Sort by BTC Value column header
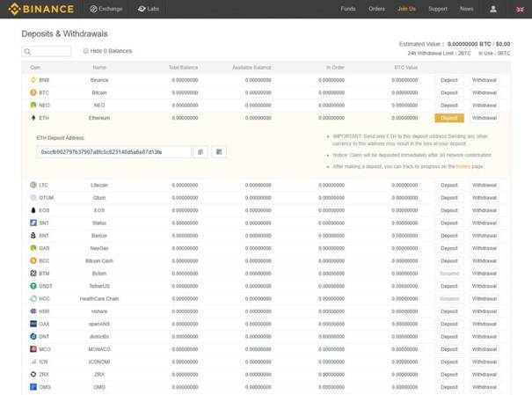Screen dimensions: 532x395 tap(405, 68)
